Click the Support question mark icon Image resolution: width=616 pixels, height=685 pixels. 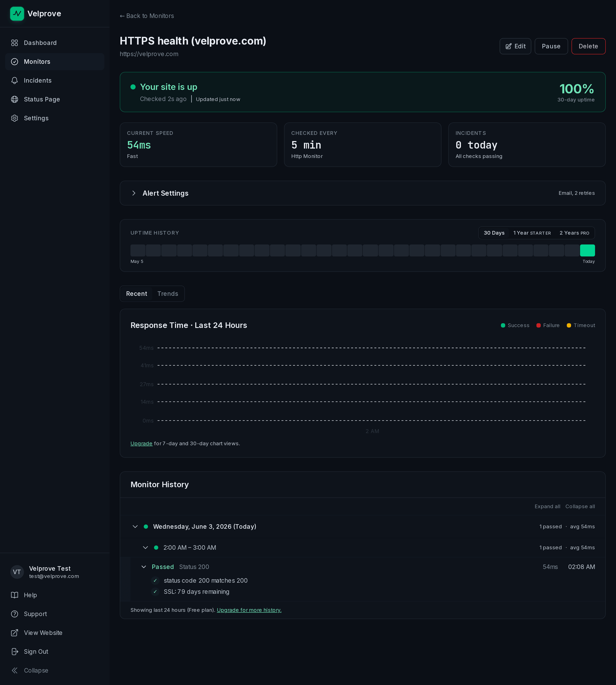click(15, 614)
